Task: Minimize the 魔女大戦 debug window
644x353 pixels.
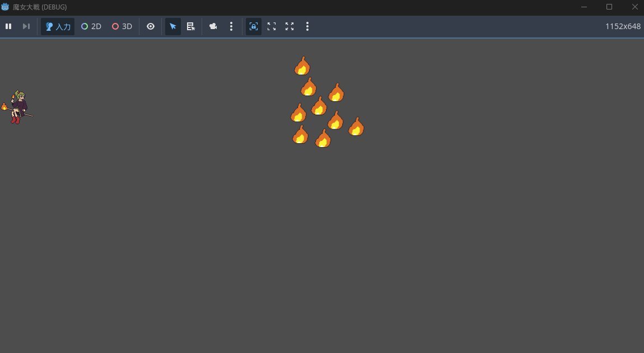Action: (x=584, y=7)
